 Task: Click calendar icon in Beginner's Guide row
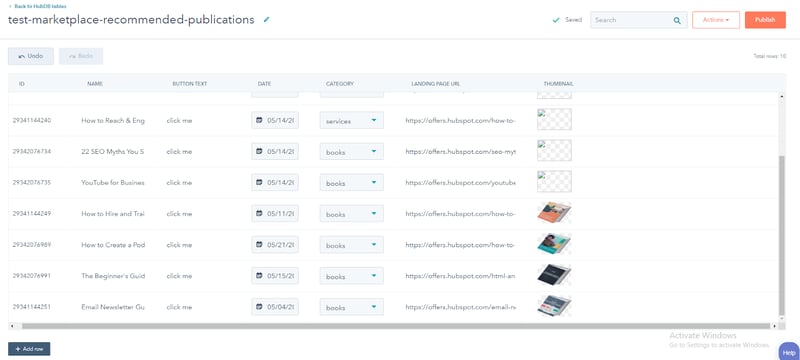[259, 276]
